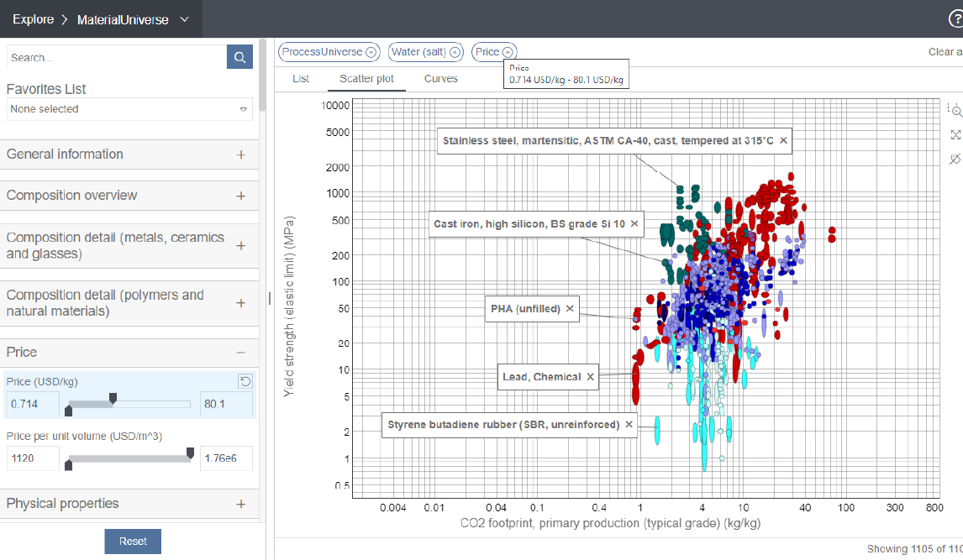Close the Lead, Chemical label
The height and width of the screenshot is (560, 963).
pos(590,377)
